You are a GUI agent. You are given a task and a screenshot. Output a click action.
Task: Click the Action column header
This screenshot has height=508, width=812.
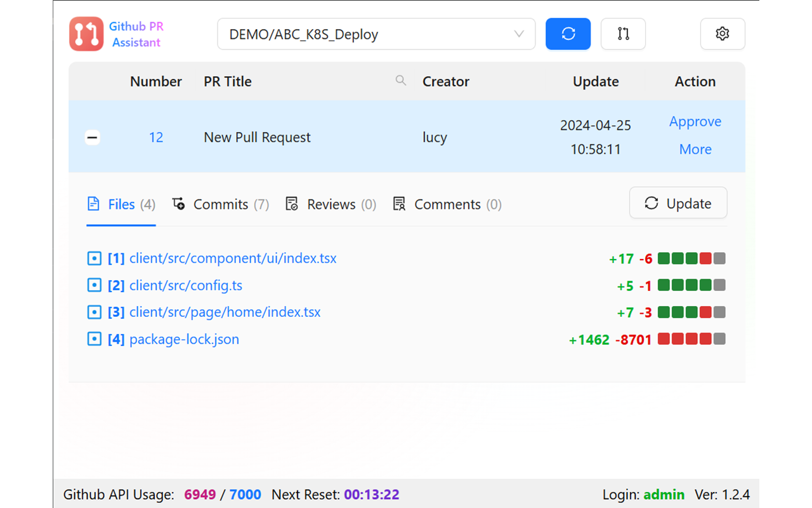coord(695,81)
